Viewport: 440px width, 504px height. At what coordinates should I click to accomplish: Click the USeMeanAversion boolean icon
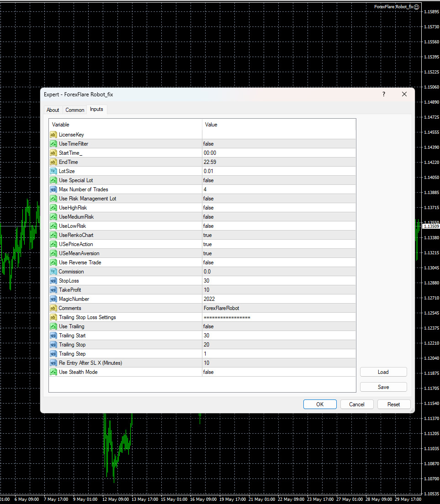click(53, 253)
